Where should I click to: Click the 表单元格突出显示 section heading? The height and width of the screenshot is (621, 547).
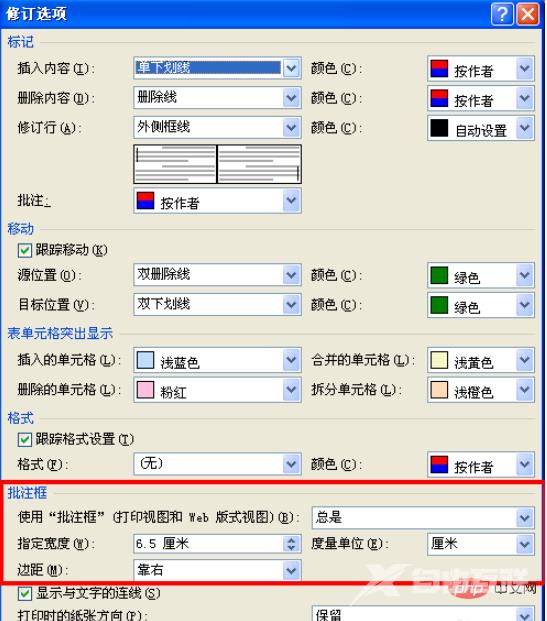click(x=60, y=333)
